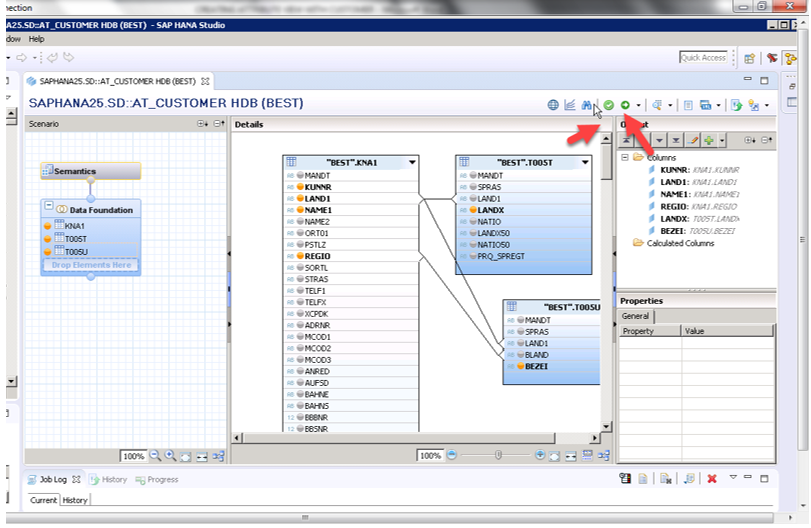The width and height of the screenshot is (811, 528).
Task: Toggle output for REGIO in KNA1 table
Action: [x=300, y=256]
